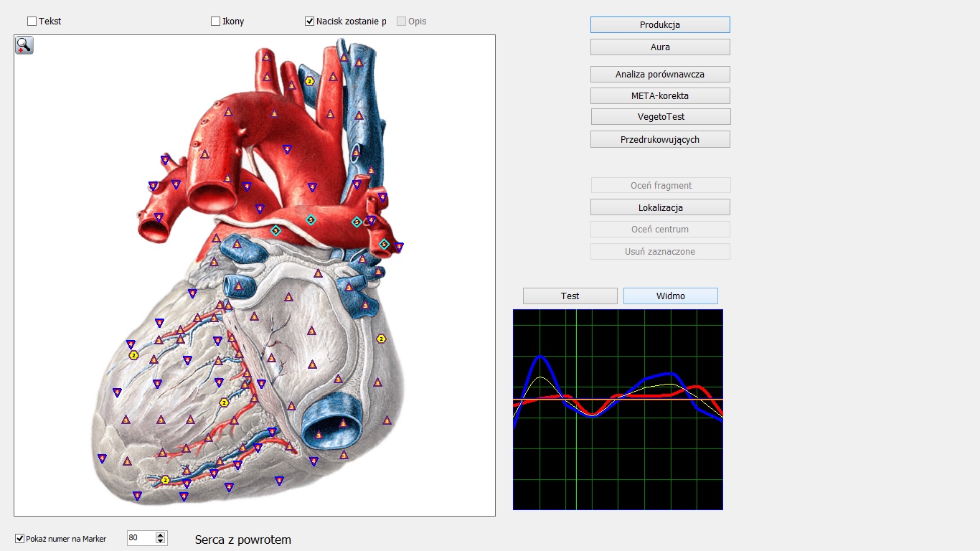Select the leftmost yellow 2 marker on ventricle
This screenshot has height=551, width=980.
tap(133, 355)
